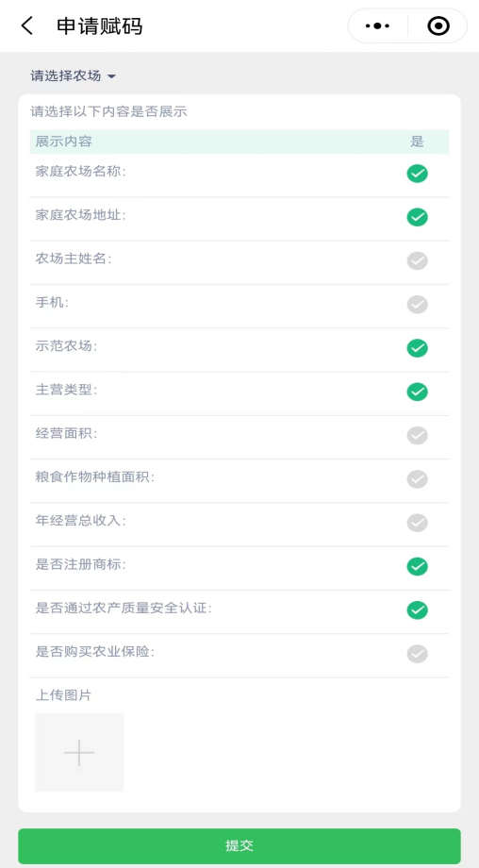Screen dimensions: 479x868
Task: Enable 手机 display checkmark
Action: tap(417, 305)
